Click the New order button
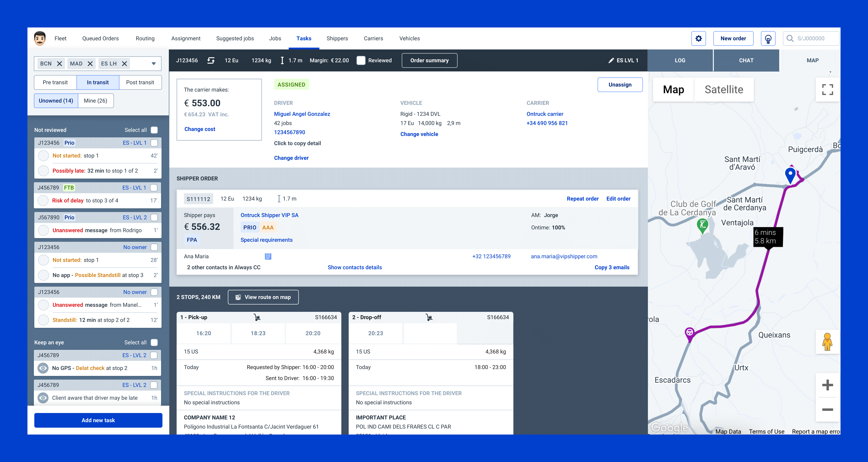The image size is (868, 462). point(733,38)
